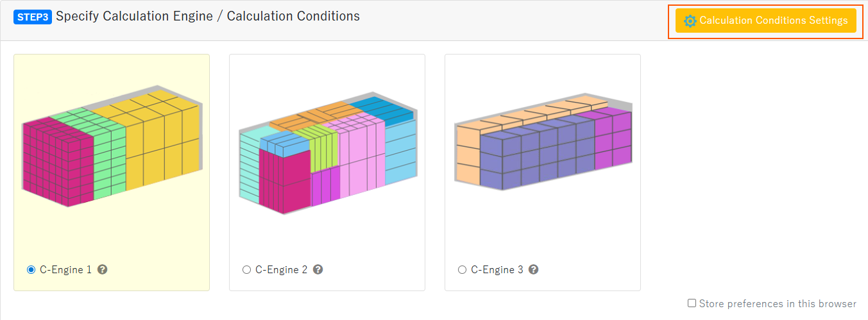Viewport: 868px width, 320px height.
Task: Click the C-Engine 2 label text
Action: click(x=281, y=270)
